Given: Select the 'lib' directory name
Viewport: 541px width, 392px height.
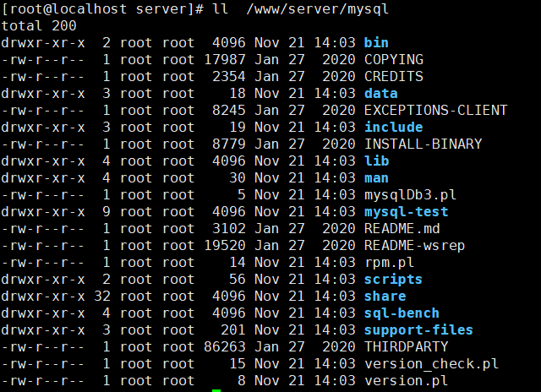Looking at the screenshot, I should coord(376,161).
